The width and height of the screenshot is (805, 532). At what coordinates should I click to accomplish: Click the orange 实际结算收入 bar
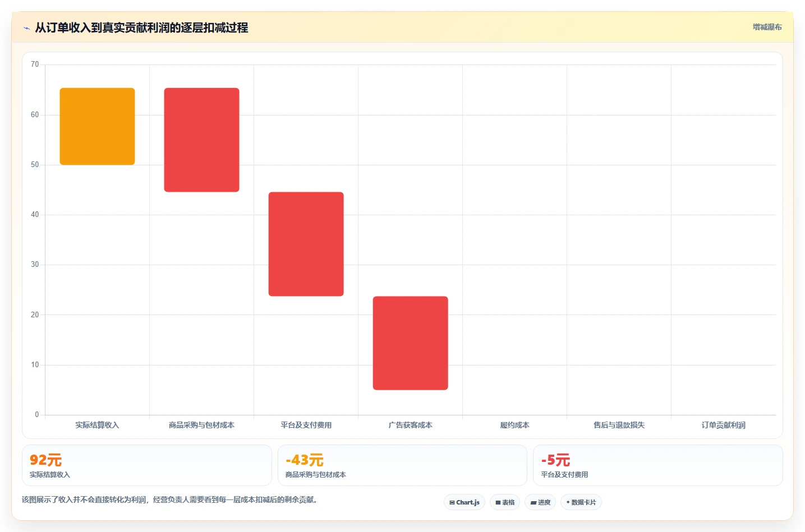pyautogui.click(x=97, y=126)
